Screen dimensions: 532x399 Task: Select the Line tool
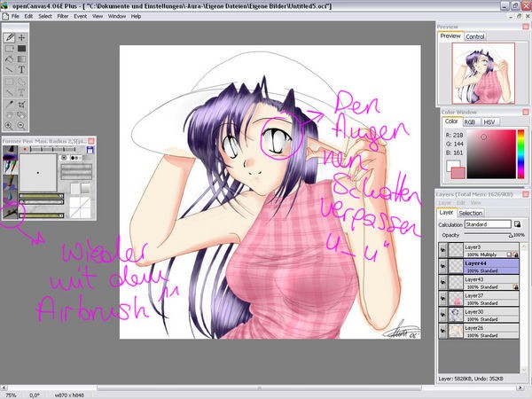pyautogui.click(x=10, y=69)
